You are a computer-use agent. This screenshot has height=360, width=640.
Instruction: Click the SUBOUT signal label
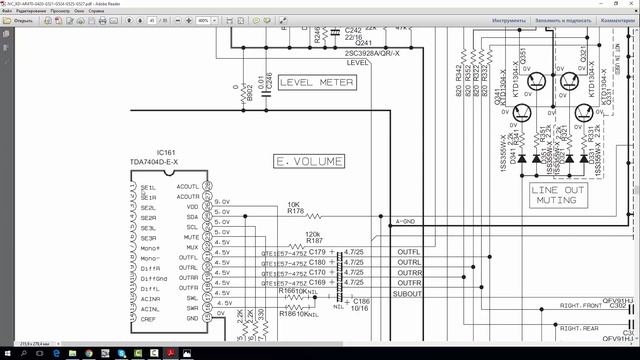407,294
